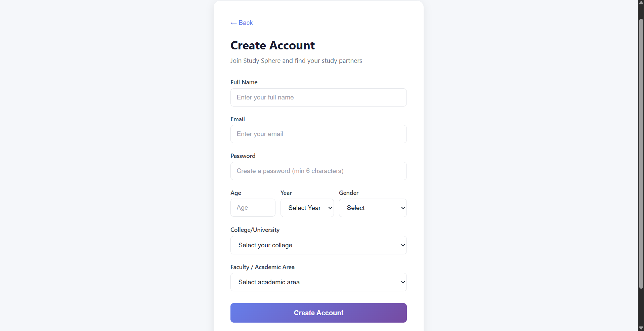Click the Password label text
Image resolution: width=644 pixels, height=331 pixels.
[x=243, y=156]
